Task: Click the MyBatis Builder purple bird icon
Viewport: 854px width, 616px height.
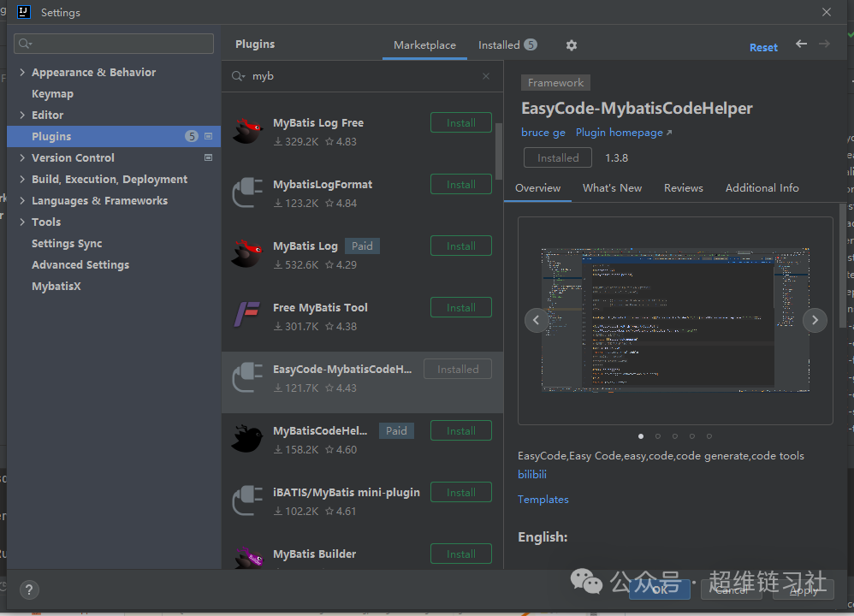Action: 248,558
